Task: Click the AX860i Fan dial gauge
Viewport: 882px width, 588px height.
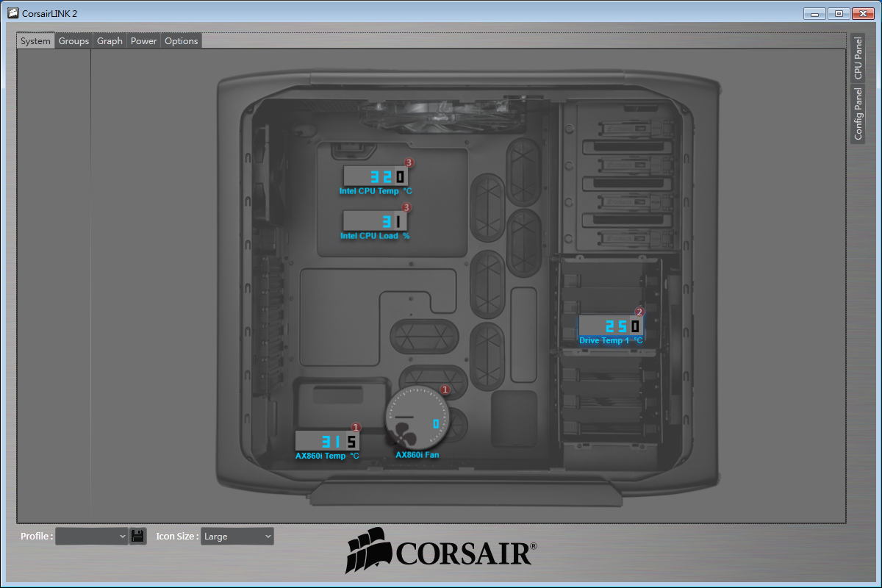Action: pyautogui.click(x=417, y=417)
